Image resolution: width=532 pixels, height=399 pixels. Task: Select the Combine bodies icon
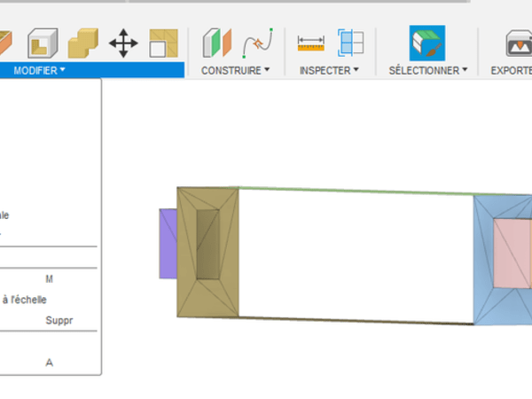tap(82, 42)
